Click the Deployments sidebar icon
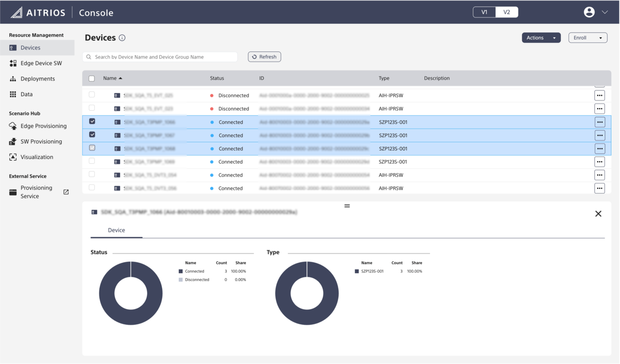This screenshot has height=364, width=620. click(13, 78)
